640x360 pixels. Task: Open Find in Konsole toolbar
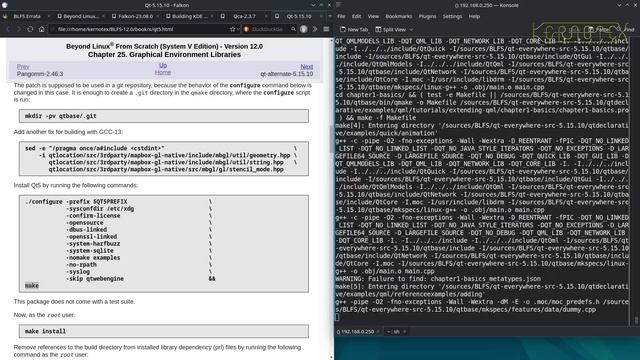pos(629,29)
